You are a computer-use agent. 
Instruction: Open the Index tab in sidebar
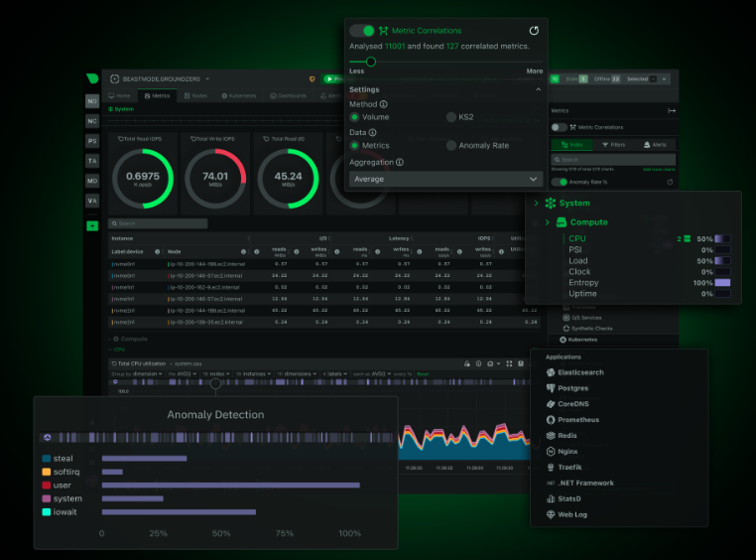571,145
